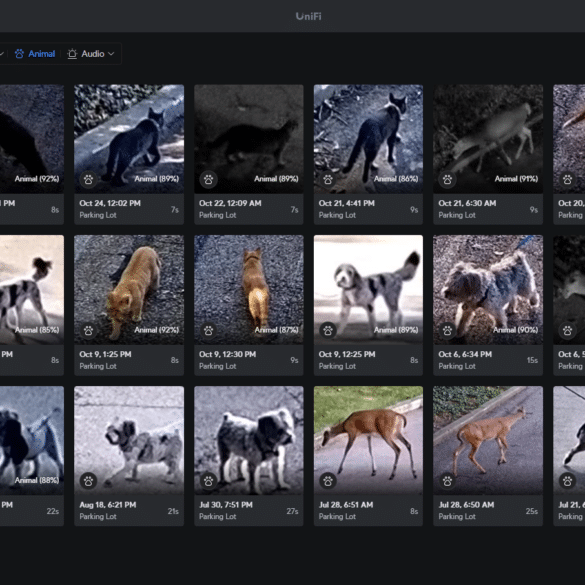Click the Aug 18, 6:21 PM timestamp
This screenshot has height=585, width=585.
click(108, 505)
